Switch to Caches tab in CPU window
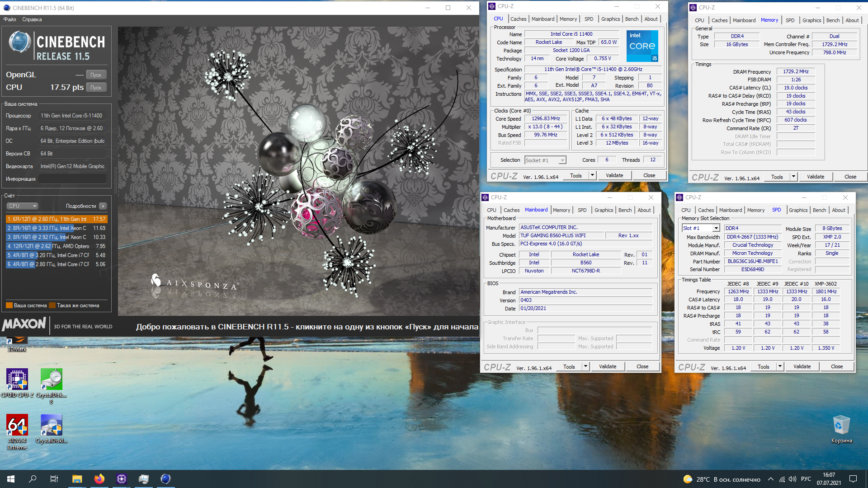The image size is (868, 488). point(518,19)
